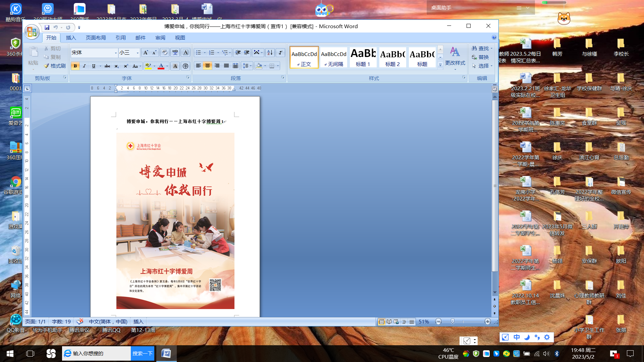This screenshot has width=644, height=362.
Task: Switch to Full Screen Reading view
Action: tap(389, 322)
